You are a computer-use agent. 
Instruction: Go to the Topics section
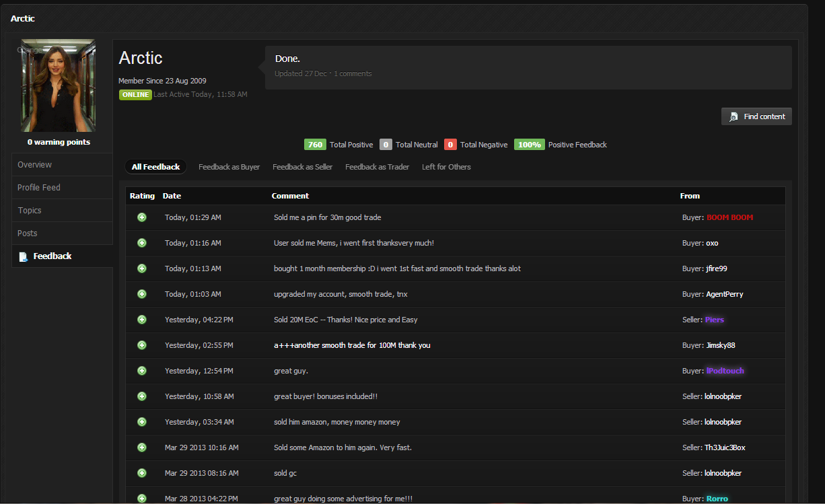(62, 211)
